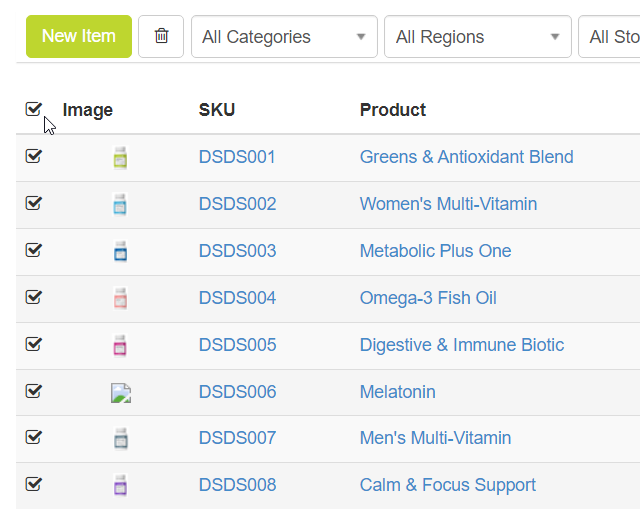This screenshot has width=640, height=515.
Task: Click the Men's Multi-Vitamin bottle icon
Action: 121,438
